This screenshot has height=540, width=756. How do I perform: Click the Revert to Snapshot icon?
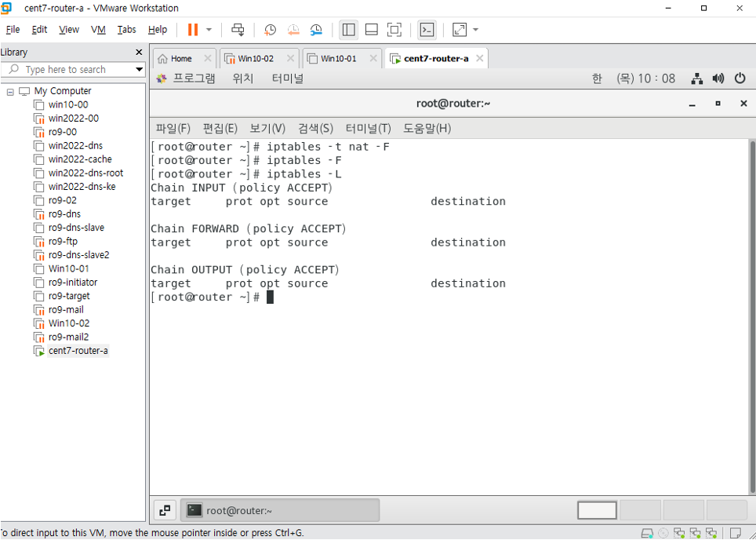(293, 30)
